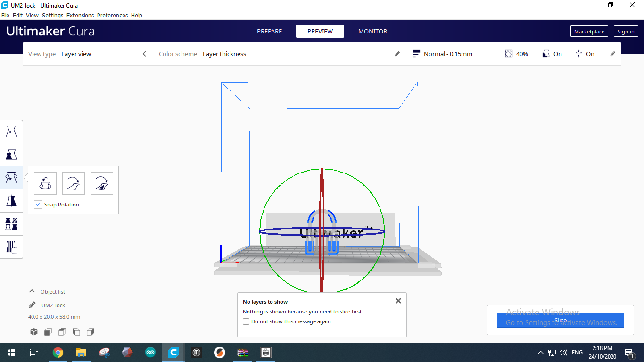Select the Scale tool in left toolbar
The width and height of the screenshot is (644, 362).
click(x=11, y=155)
